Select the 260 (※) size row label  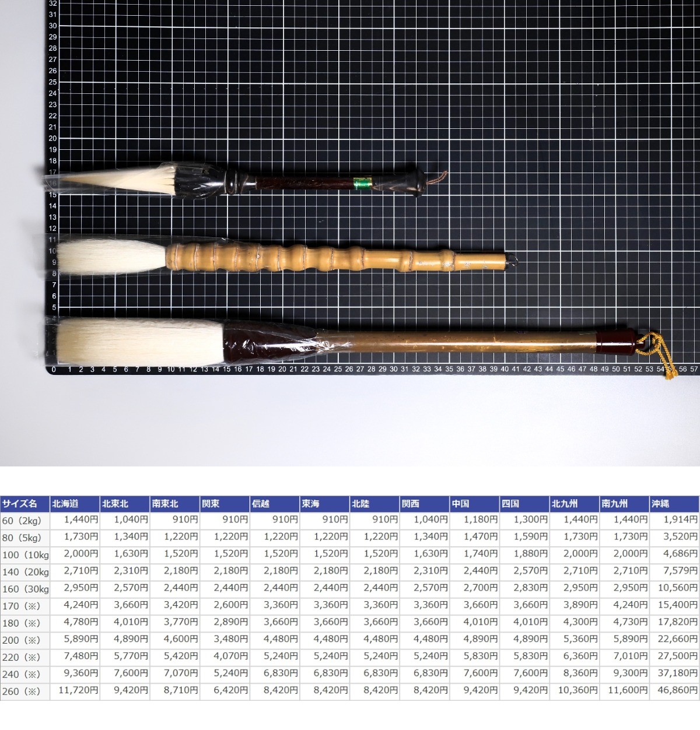[x=24, y=692]
